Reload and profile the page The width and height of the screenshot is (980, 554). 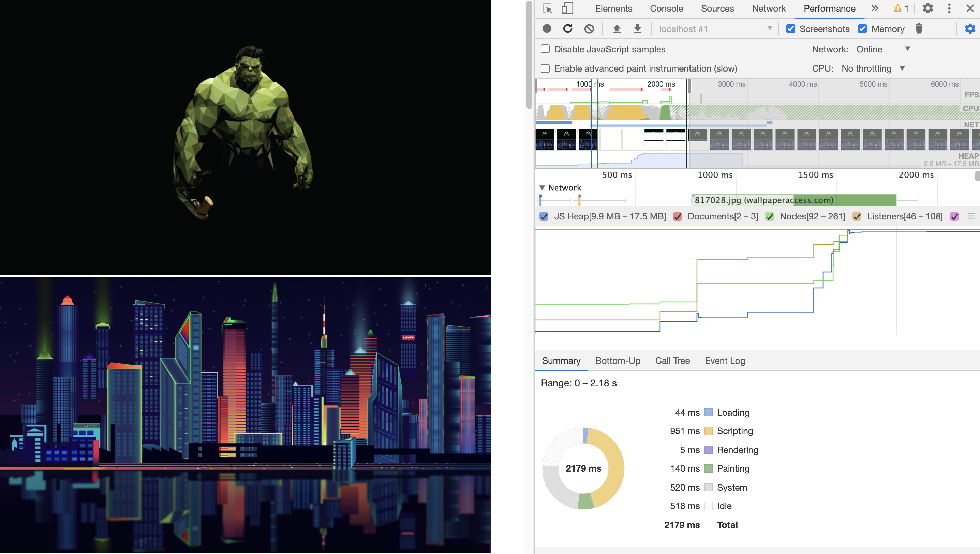(568, 29)
